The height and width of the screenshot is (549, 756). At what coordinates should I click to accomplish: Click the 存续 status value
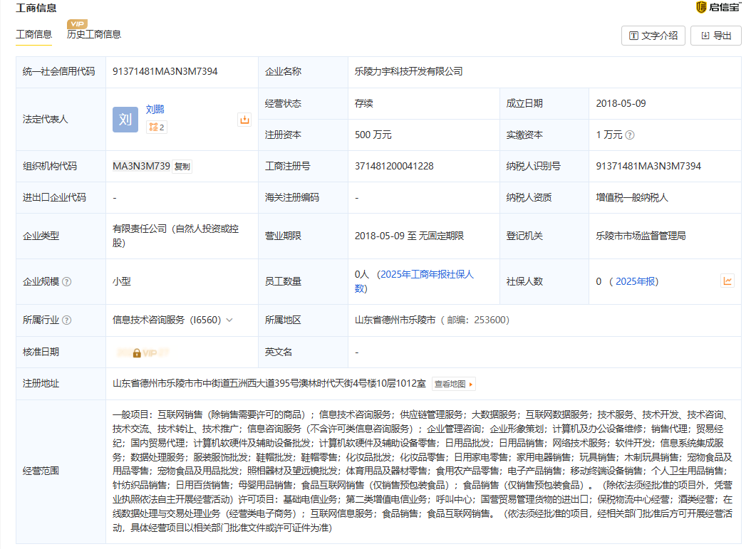(364, 104)
